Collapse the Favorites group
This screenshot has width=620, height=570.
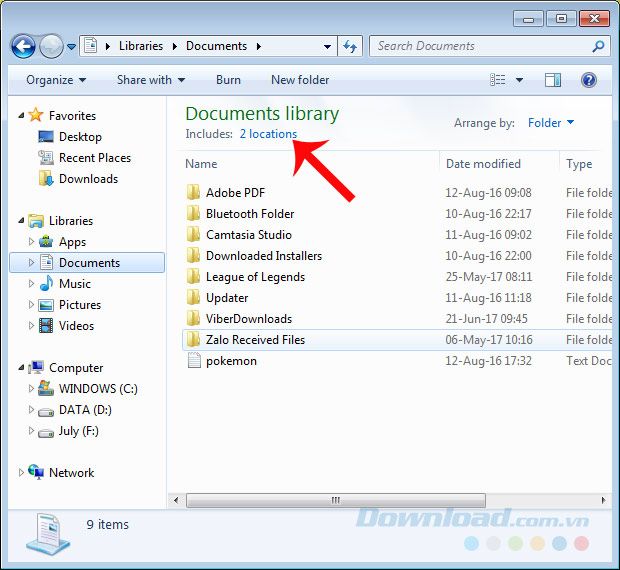pyautogui.click(x=21, y=115)
